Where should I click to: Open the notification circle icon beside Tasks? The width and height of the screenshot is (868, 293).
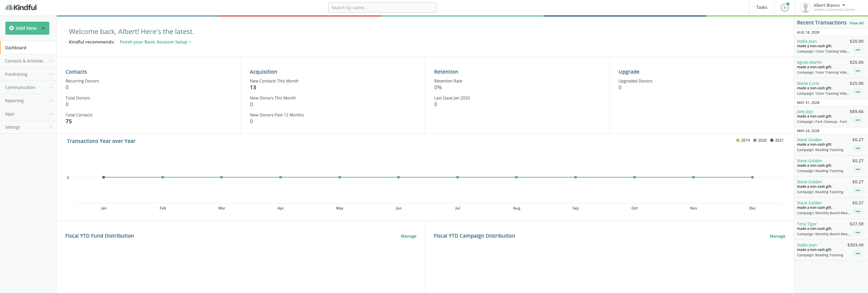[785, 7]
